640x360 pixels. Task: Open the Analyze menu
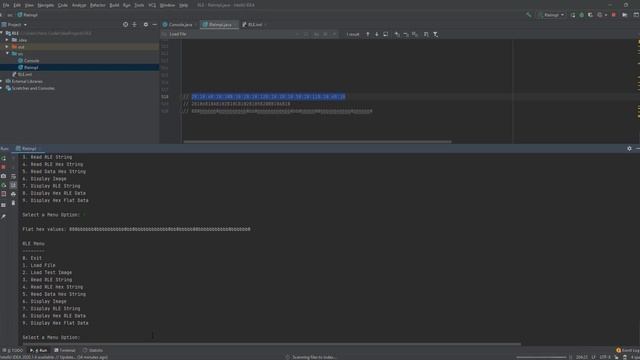pos(79,5)
